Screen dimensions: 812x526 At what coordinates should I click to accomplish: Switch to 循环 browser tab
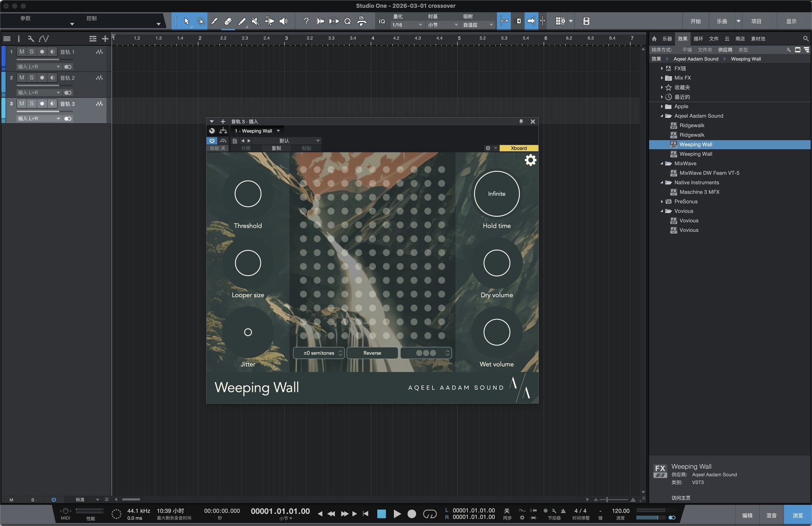[x=698, y=39]
